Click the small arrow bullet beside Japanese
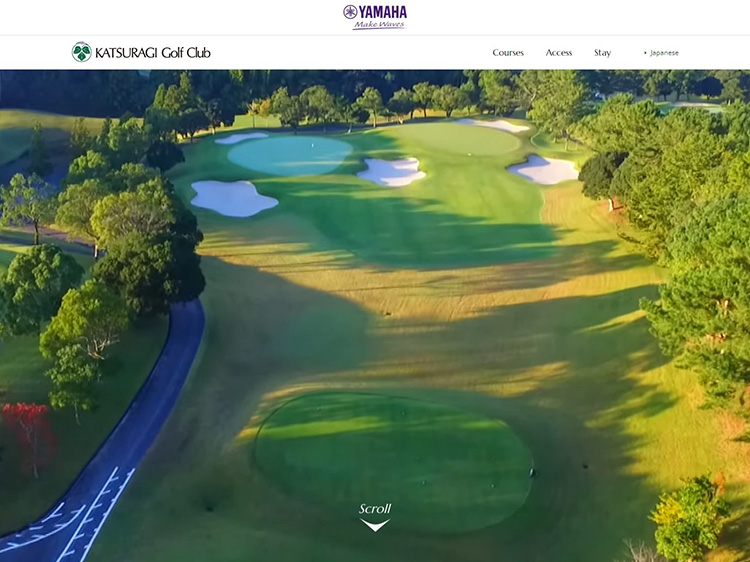Viewport: 750px width, 562px height. tap(645, 53)
